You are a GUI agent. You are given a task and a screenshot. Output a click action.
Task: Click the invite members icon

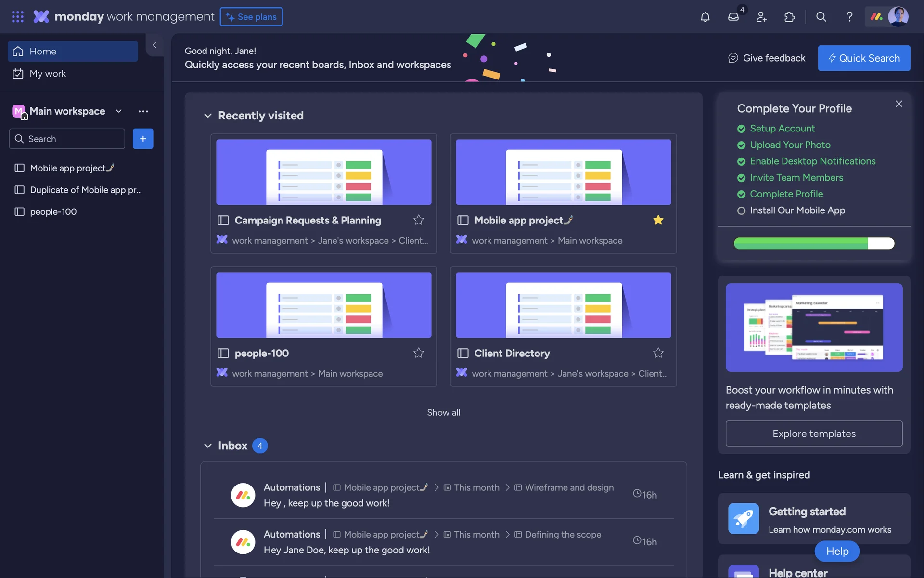[761, 17]
